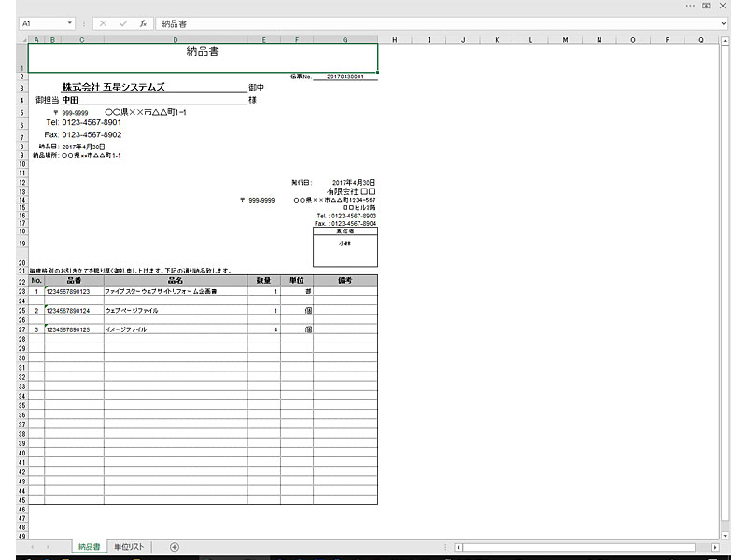Click the Insert Function fx icon
Image resolution: width=747 pixels, height=560 pixels.
pyautogui.click(x=143, y=22)
